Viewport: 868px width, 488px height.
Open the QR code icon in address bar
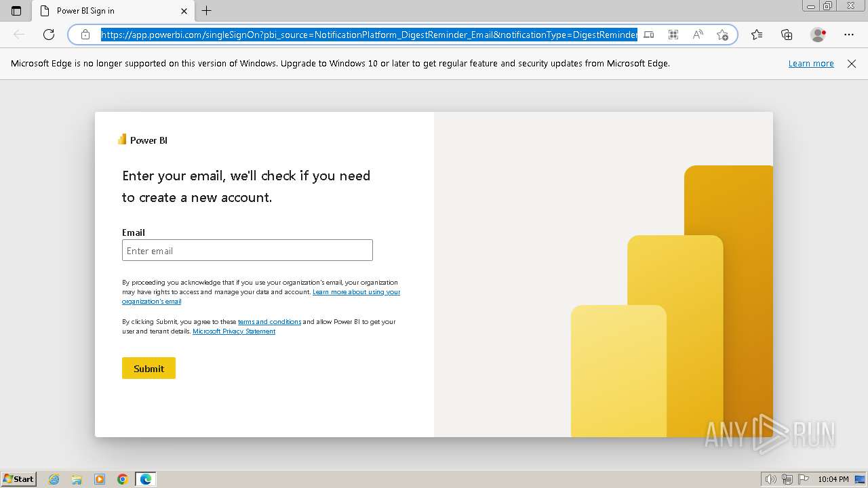click(673, 35)
